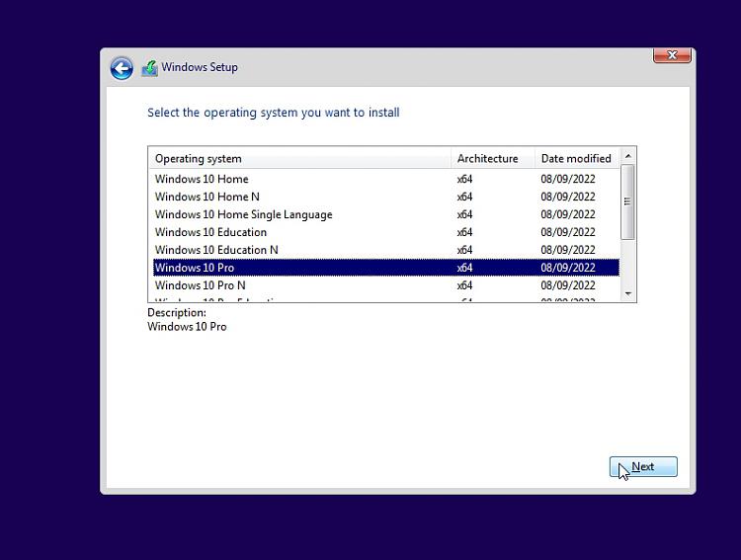Screen dimensions: 741x560
Task: Click the scrollbar up arrow
Action: pyautogui.click(x=628, y=156)
